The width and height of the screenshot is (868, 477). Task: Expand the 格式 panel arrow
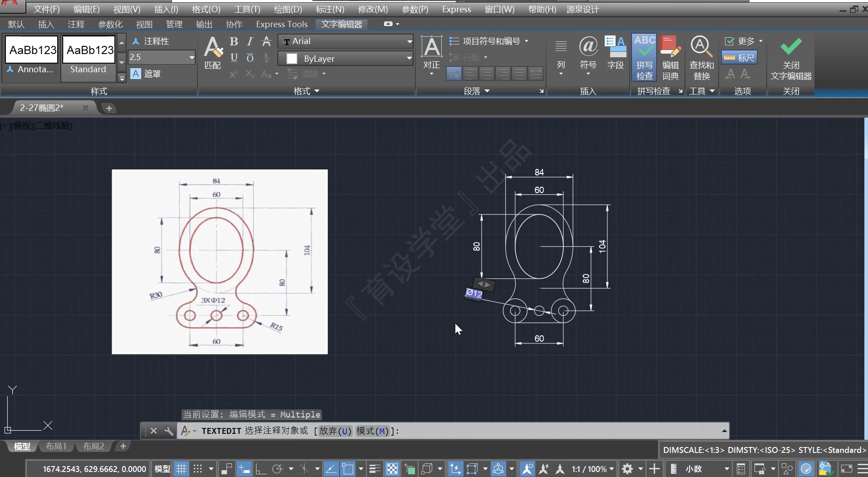click(x=317, y=91)
